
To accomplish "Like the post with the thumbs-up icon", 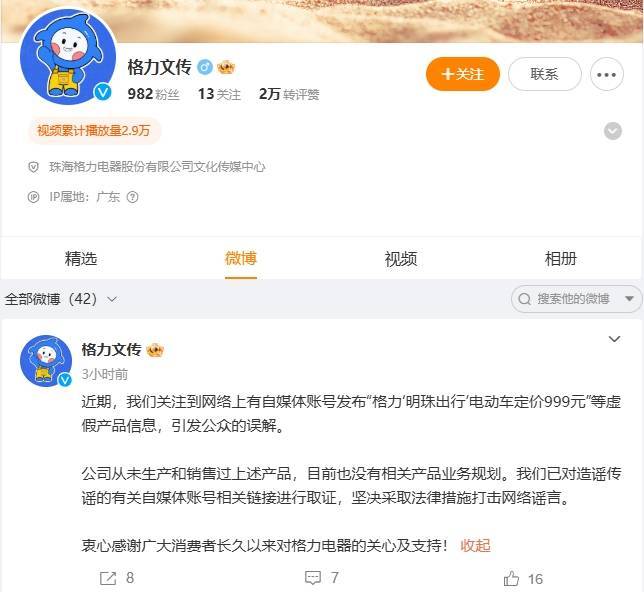I will coord(511,579).
